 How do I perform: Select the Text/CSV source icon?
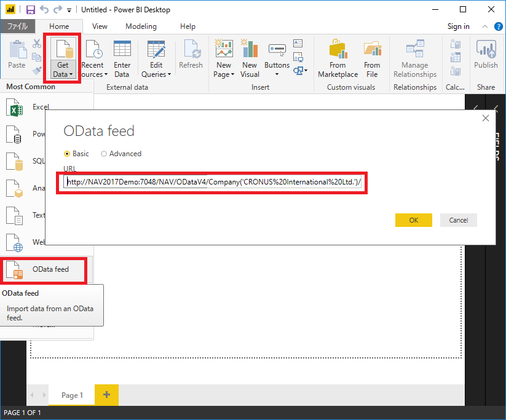click(x=14, y=216)
